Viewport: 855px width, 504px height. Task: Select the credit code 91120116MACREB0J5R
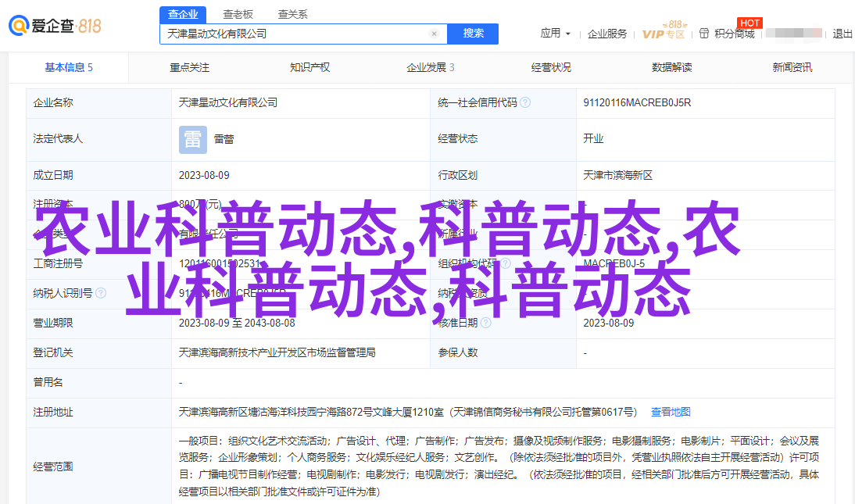pyautogui.click(x=637, y=102)
